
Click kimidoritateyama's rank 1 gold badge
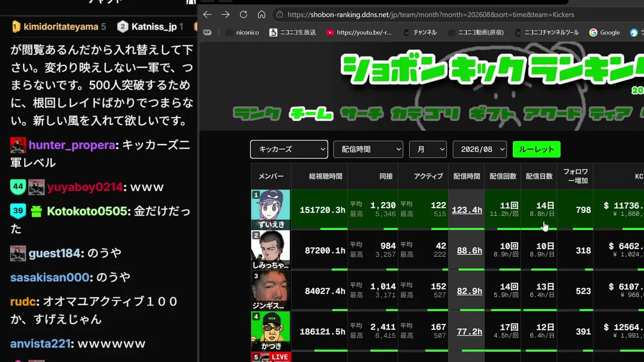(16, 26)
